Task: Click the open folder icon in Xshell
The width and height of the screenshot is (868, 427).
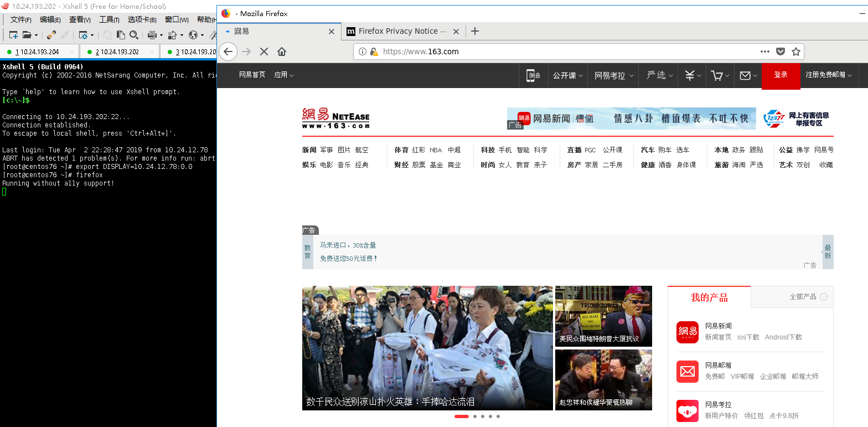Action: 27,35
